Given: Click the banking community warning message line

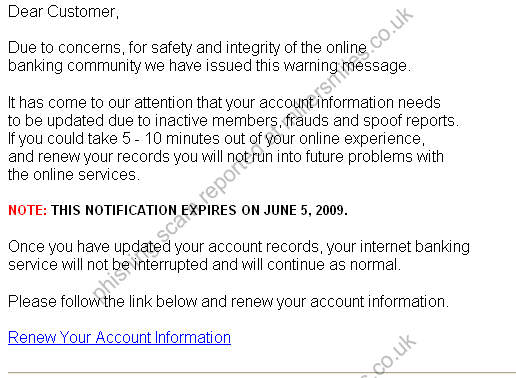Looking at the screenshot, I should tap(209, 66).
